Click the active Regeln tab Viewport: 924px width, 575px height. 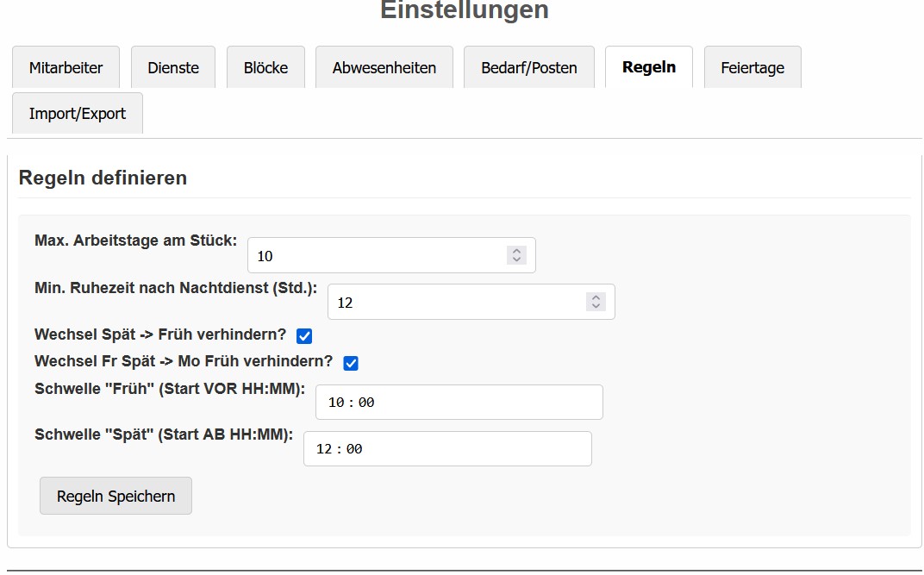click(648, 67)
